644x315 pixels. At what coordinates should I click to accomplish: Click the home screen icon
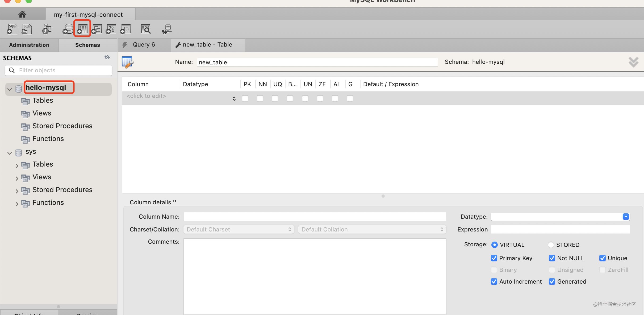[x=22, y=14]
